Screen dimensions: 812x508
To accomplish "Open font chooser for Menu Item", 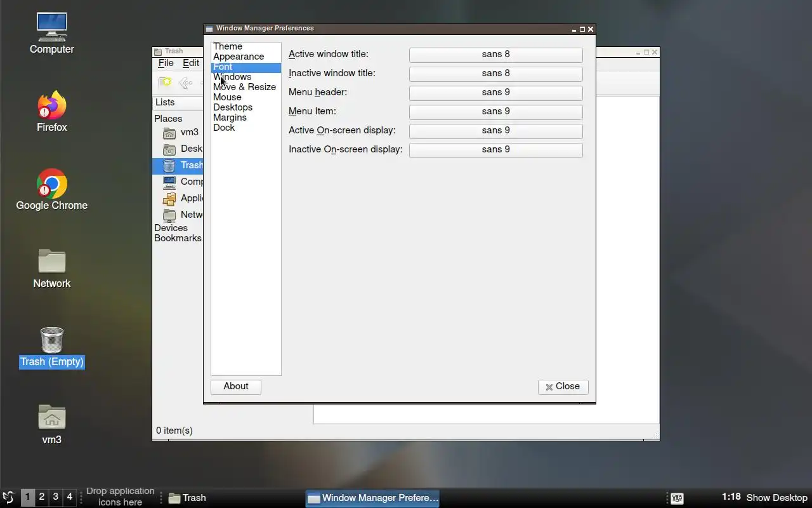I will (x=496, y=112).
